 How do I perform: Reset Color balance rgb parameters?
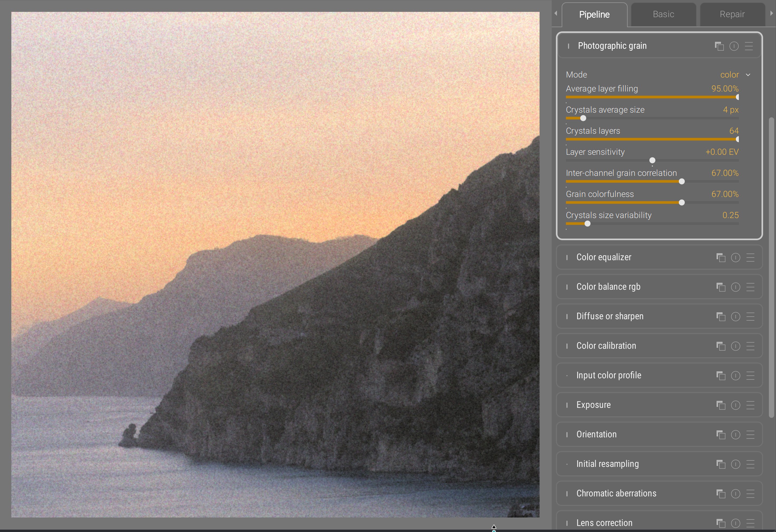tap(735, 287)
